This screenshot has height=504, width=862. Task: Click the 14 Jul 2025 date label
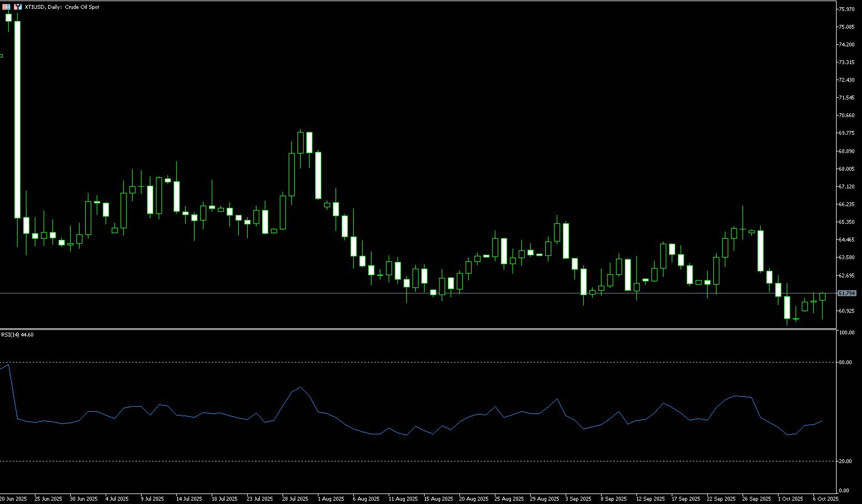pyautogui.click(x=189, y=498)
